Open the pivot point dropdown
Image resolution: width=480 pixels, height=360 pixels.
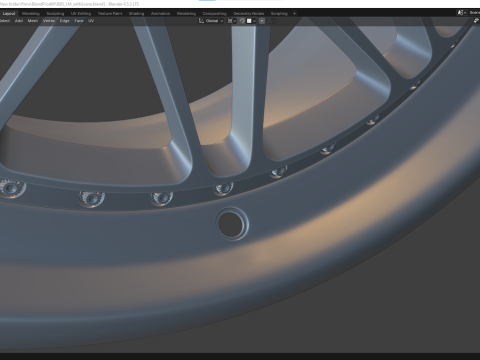click(x=232, y=21)
